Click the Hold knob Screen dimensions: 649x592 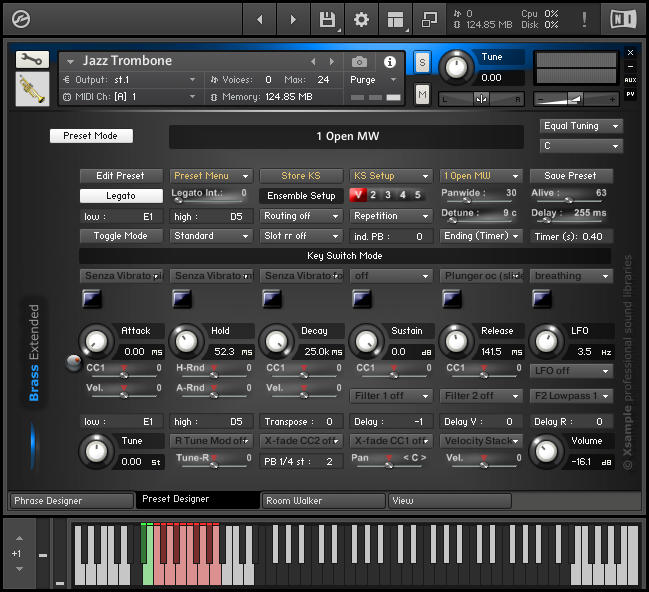[186, 342]
